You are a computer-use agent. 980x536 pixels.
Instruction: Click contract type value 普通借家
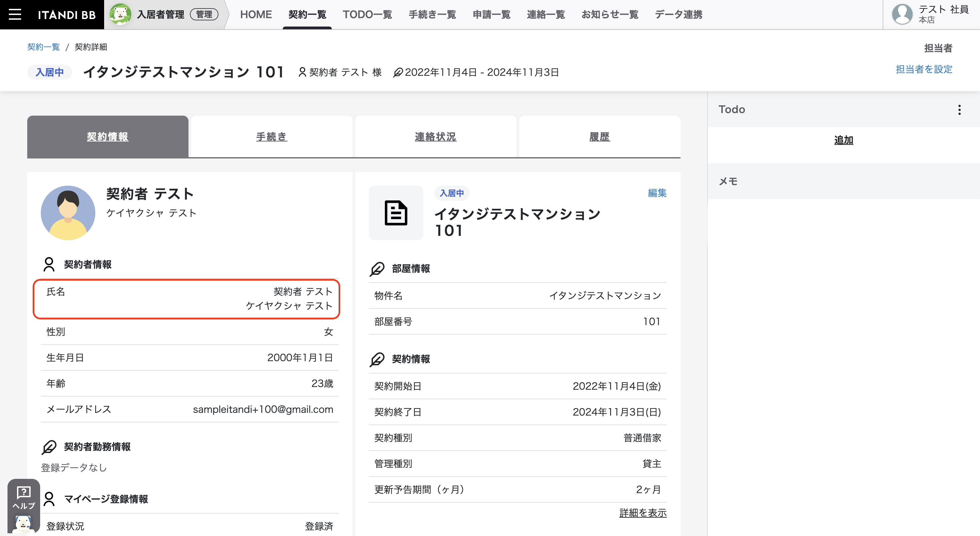[x=642, y=438]
